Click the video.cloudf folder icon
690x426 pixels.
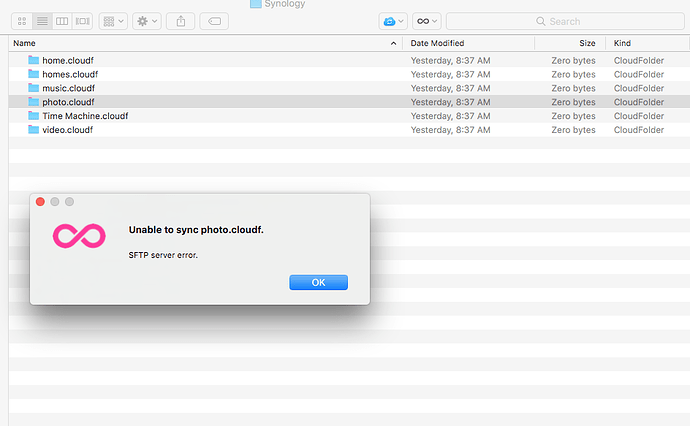pyautogui.click(x=34, y=130)
